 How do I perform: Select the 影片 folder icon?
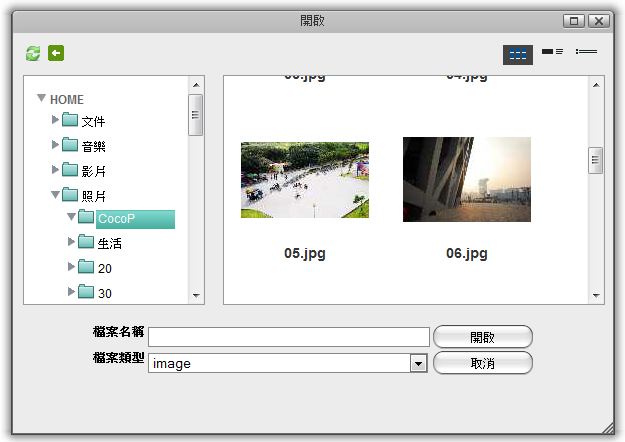tap(70, 170)
